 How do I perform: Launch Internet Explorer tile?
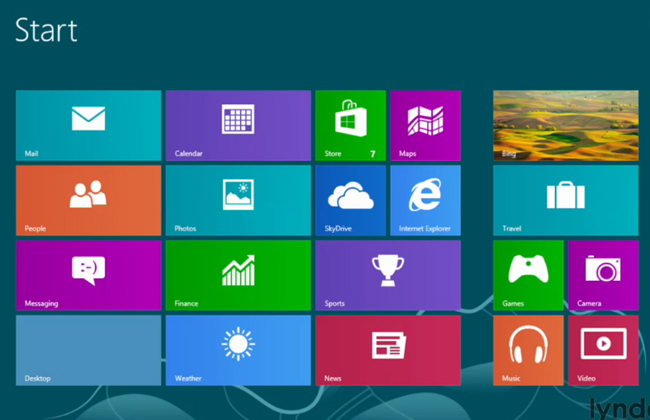point(425,200)
